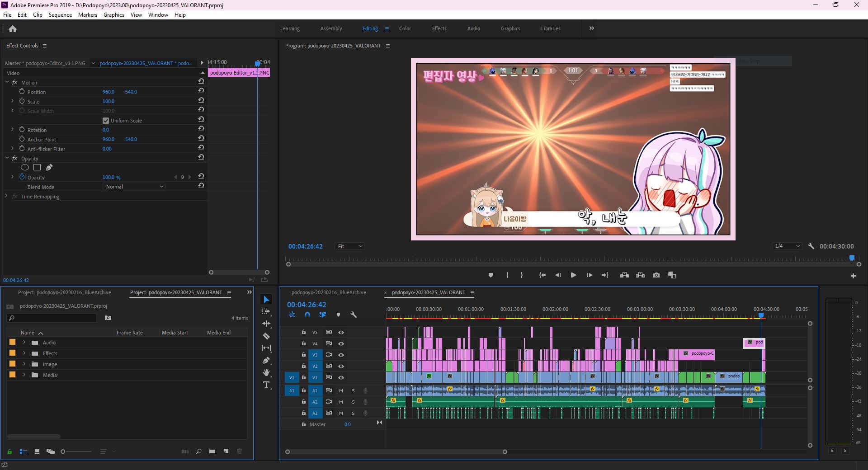868x470 pixels.
Task: Click project panel search field
Action: click(52, 318)
